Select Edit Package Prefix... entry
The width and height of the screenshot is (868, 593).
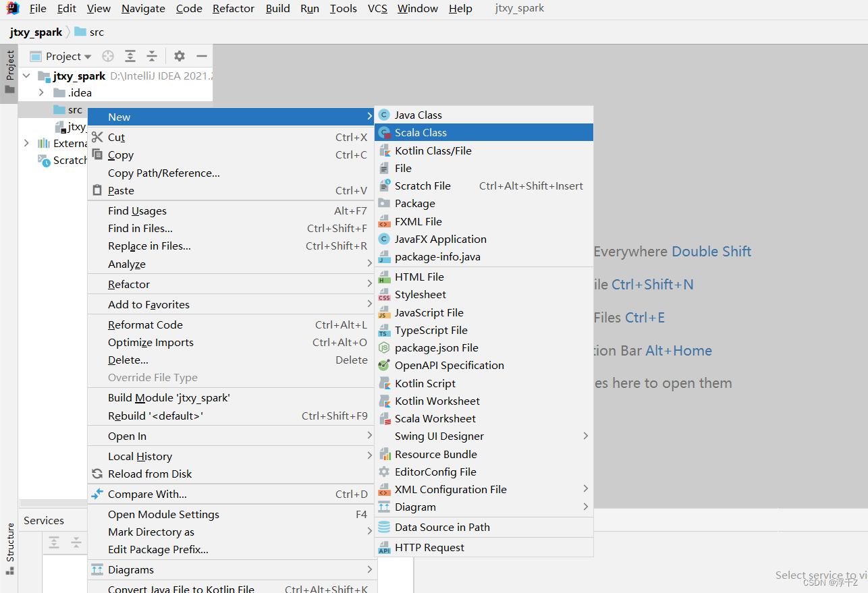click(x=232, y=549)
